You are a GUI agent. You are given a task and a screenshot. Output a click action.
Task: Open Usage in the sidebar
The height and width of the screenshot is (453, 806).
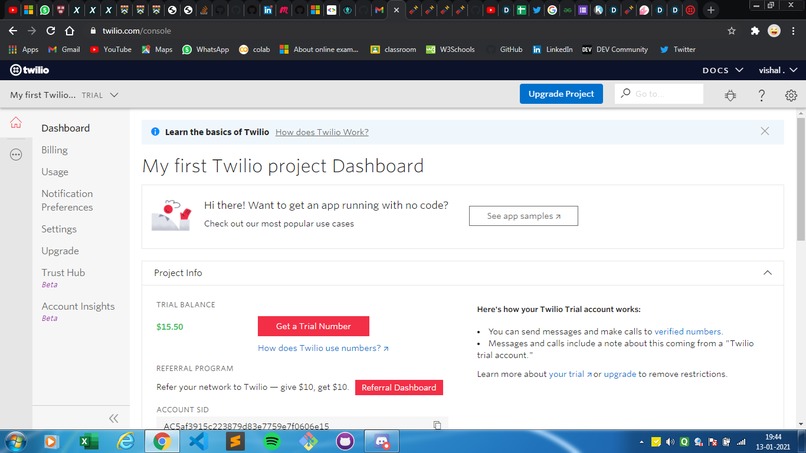click(54, 172)
